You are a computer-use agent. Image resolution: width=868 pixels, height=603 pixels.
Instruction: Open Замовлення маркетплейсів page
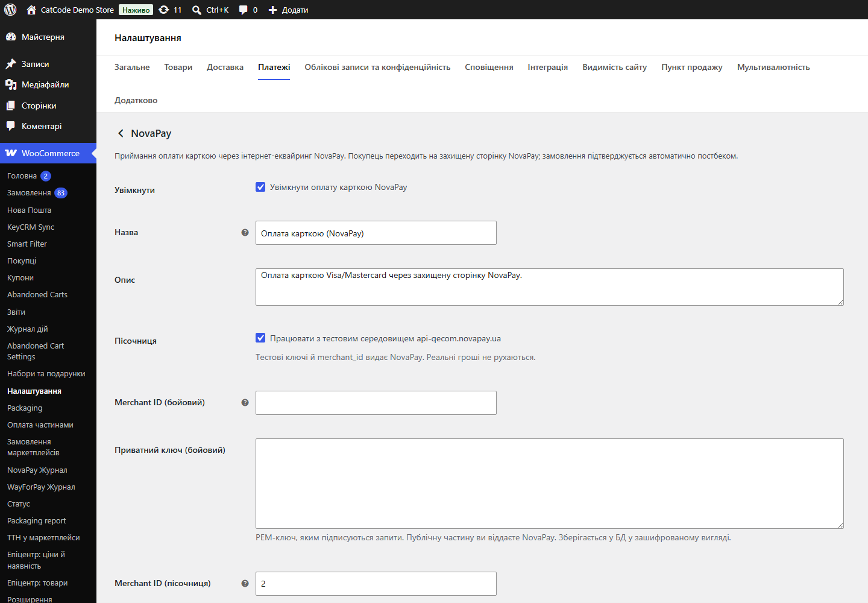click(x=33, y=447)
